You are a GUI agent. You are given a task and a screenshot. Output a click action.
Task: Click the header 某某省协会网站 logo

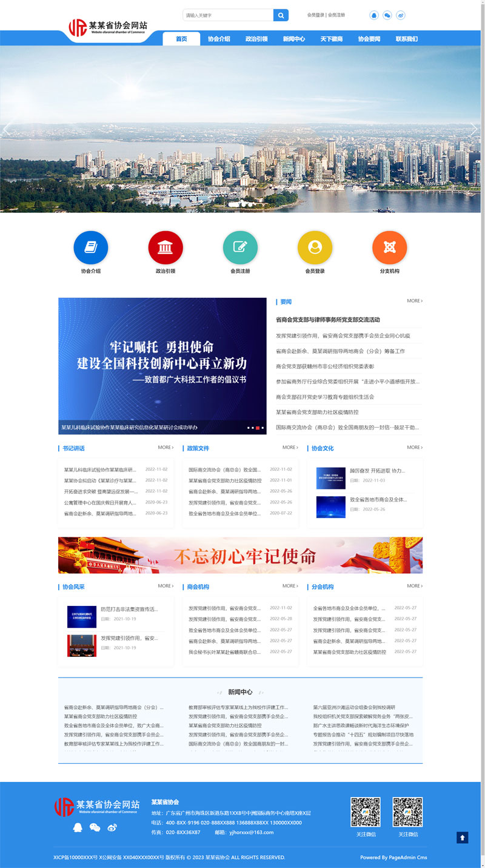pos(107,27)
